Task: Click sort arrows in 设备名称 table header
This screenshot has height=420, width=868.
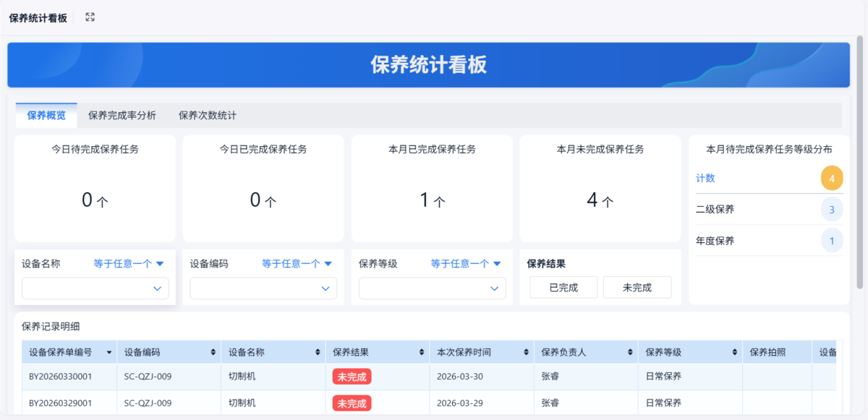Action: (318, 353)
